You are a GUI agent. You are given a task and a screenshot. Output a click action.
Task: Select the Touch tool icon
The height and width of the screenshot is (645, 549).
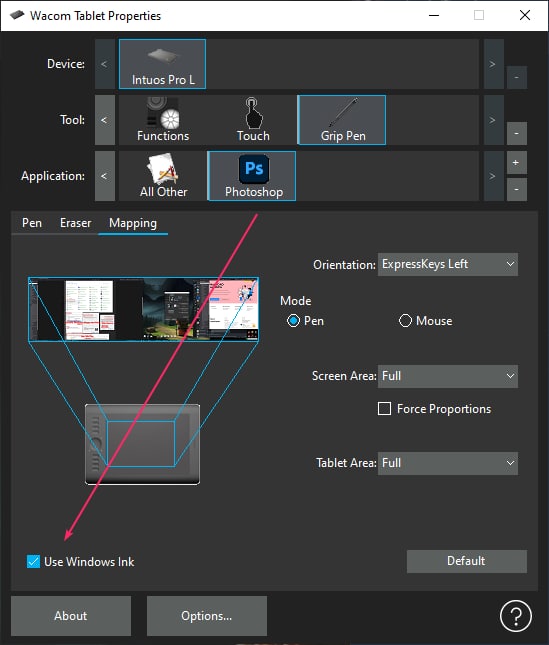coord(252,120)
